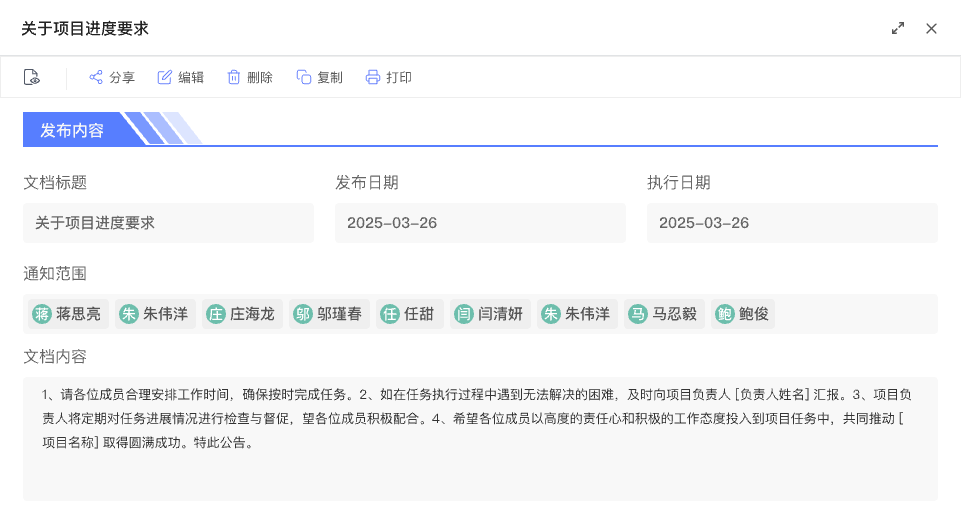Viewport: 961px width, 527px height.
Task: Click the 文档内容 text area
Action: tap(480, 439)
